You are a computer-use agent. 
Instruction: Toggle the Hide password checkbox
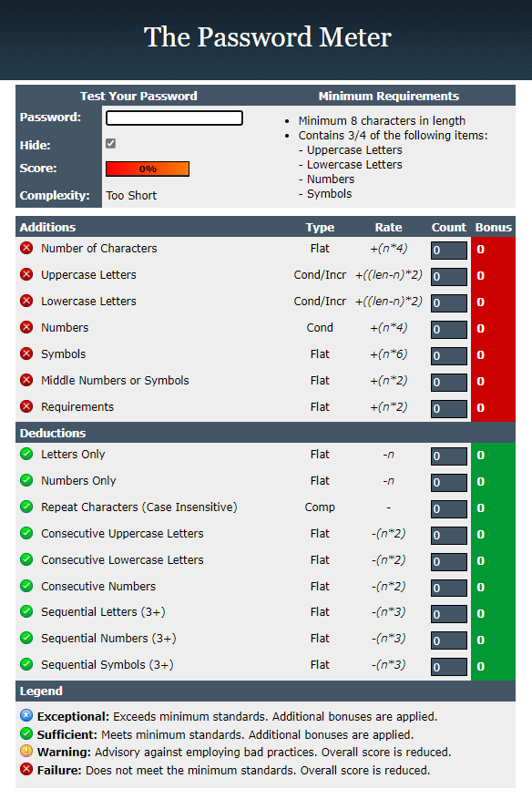[x=110, y=144]
